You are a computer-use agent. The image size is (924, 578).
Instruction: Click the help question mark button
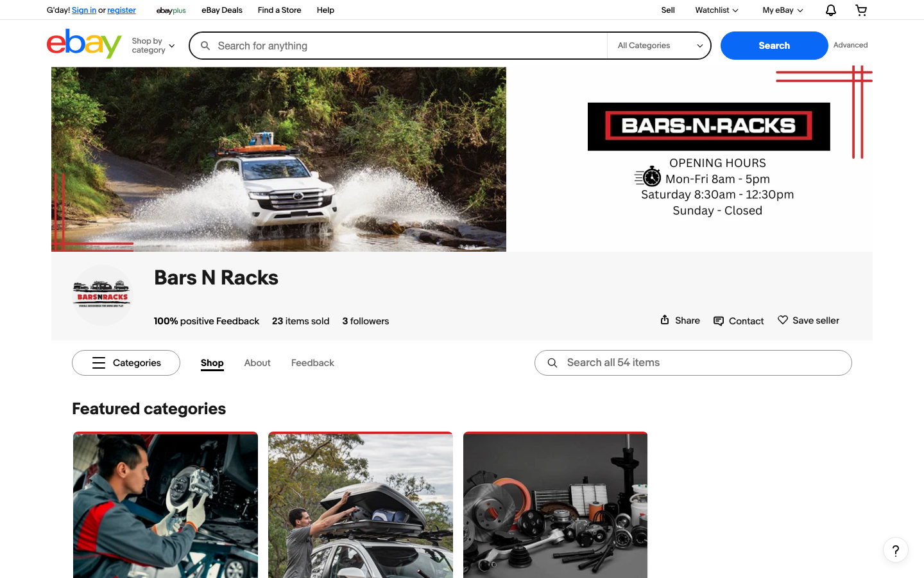[896, 550]
